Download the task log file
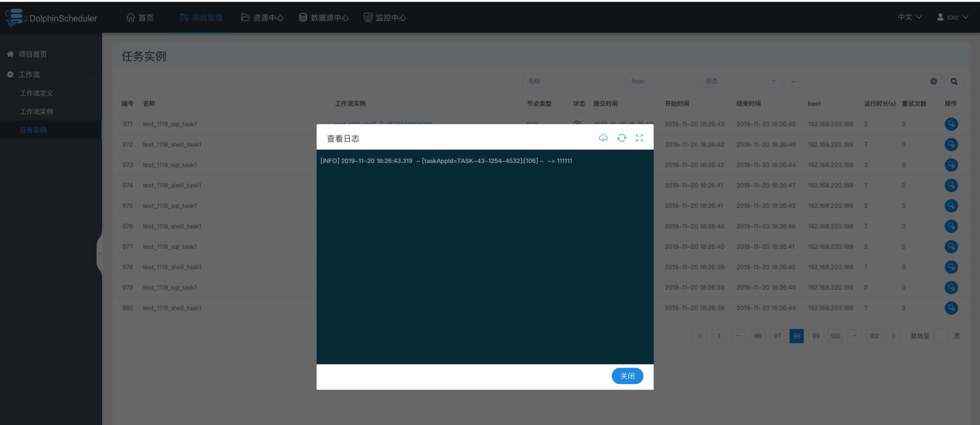 (x=603, y=138)
